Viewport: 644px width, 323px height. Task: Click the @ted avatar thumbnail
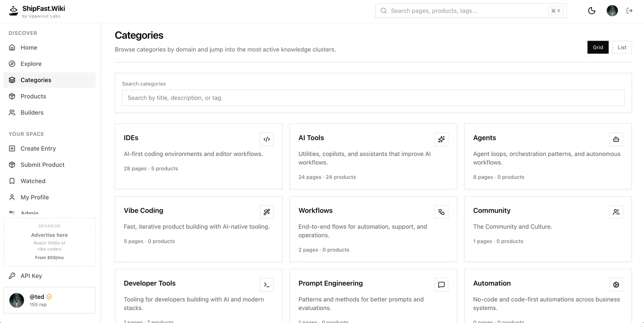pyautogui.click(x=17, y=300)
